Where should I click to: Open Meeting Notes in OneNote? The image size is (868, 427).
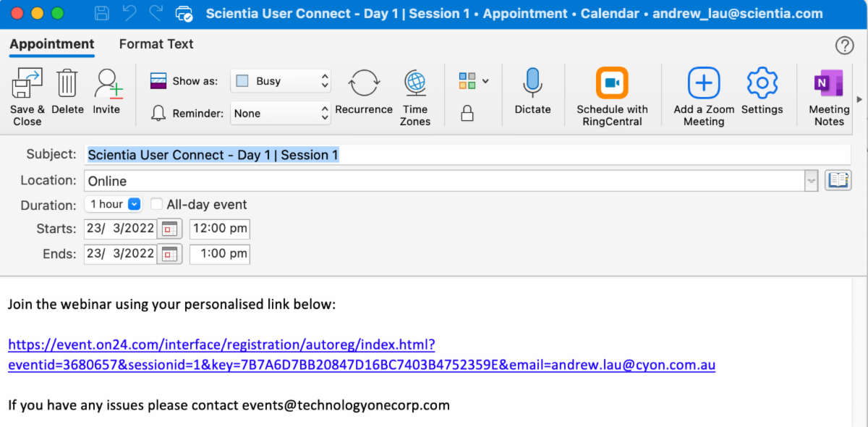point(827,82)
